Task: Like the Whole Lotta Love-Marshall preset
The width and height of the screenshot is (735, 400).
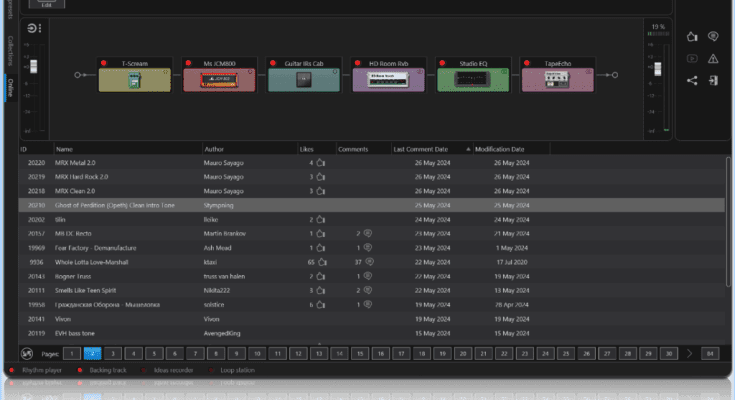Action: (x=322, y=261)
